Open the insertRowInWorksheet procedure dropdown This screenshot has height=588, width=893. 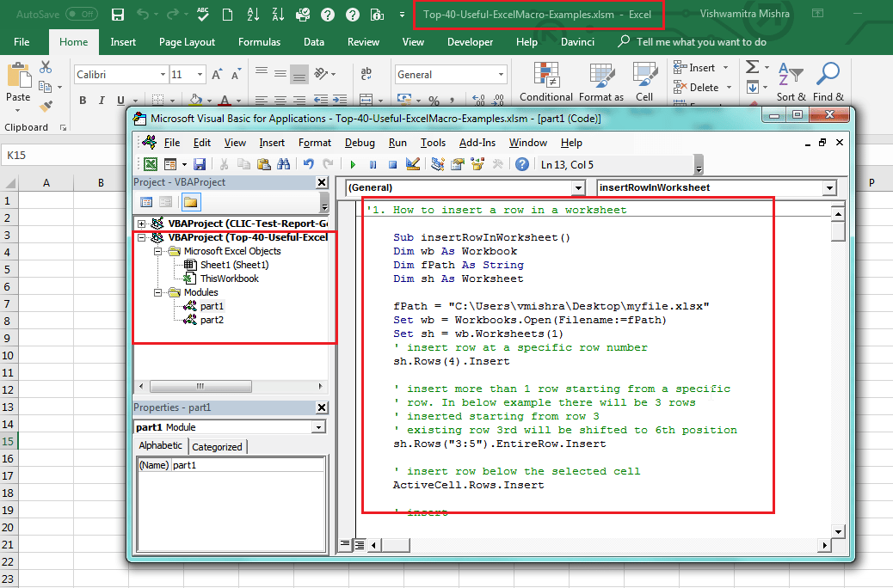[829, 187]
